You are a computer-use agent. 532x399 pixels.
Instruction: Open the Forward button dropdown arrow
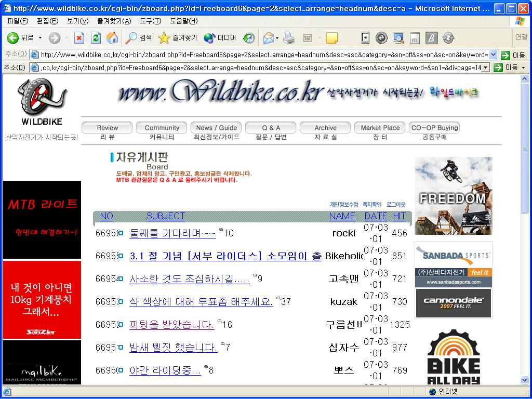click(66, 37)
